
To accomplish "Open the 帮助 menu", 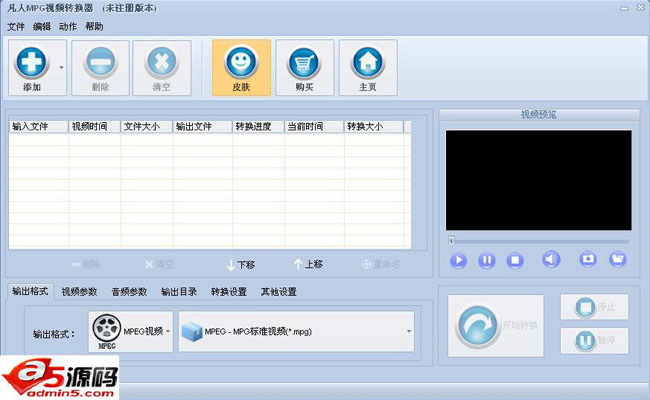I will (94, 26).
